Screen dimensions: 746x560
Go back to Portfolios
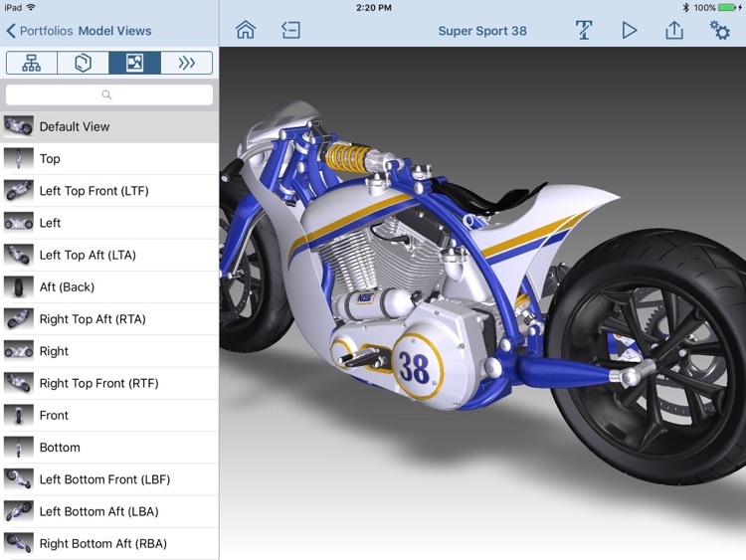click(x=40, y=31)
